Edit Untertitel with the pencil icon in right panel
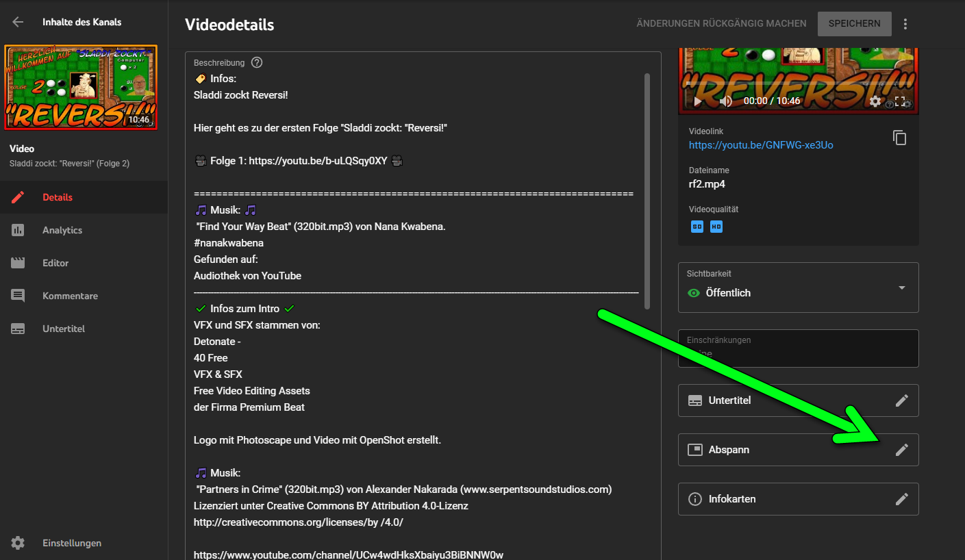The width and height of the screenshot is (965, 560). coord(902,400)
